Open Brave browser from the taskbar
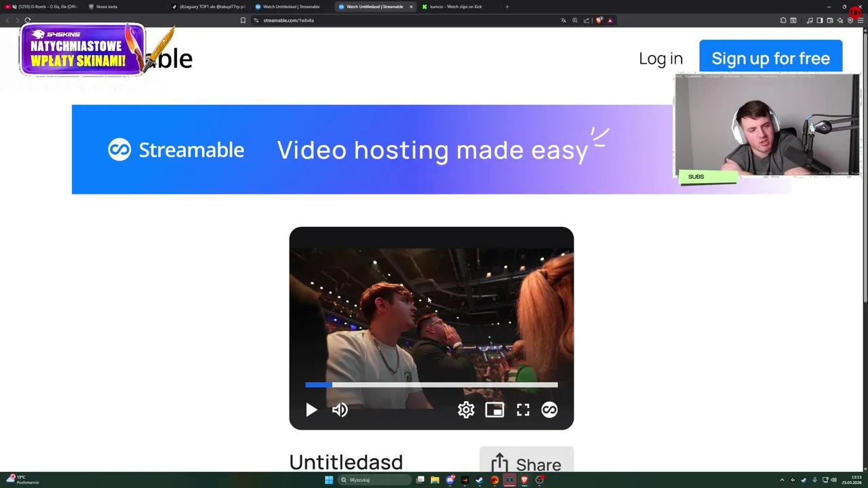 coord(524,480)
